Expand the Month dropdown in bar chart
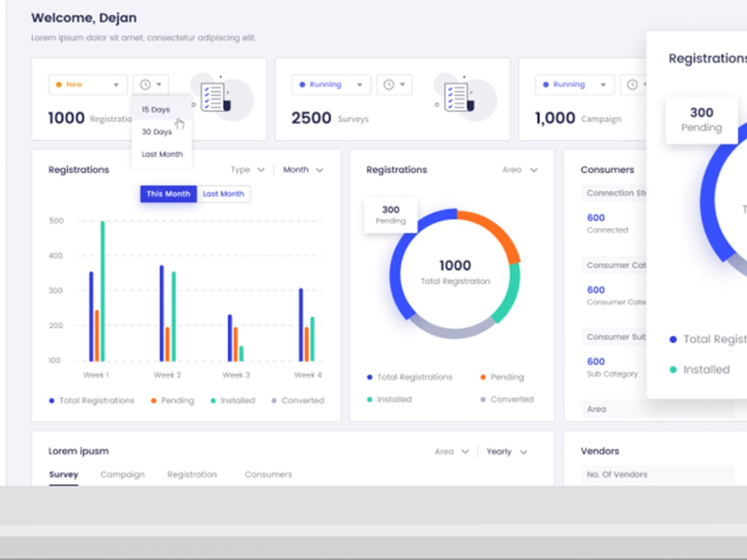 303,170
